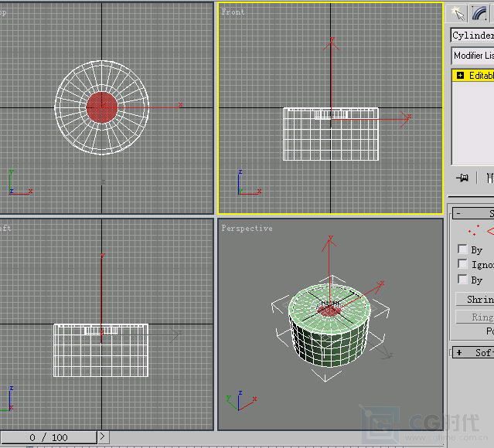Click the Show End Result icon
This screenshot has width=494, height=448.
click(x=489, y=178)
